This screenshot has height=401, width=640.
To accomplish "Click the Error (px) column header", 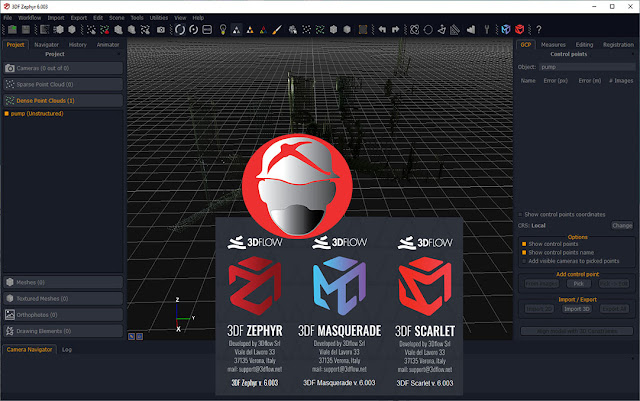I will (556, 81).
